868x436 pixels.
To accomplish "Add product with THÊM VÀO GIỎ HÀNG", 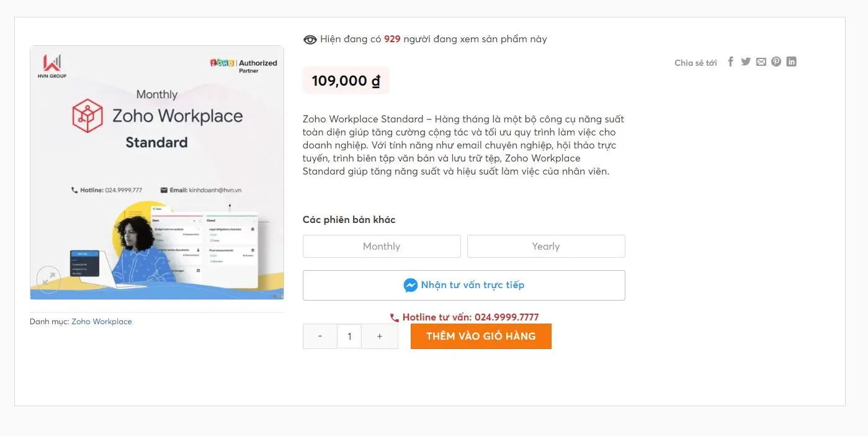I will (481, 336).
